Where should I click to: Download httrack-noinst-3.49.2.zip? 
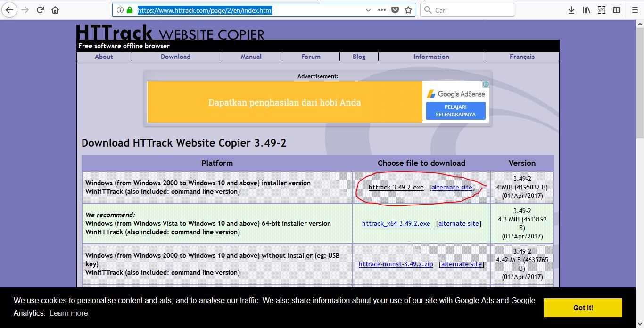tap(396, 264)
